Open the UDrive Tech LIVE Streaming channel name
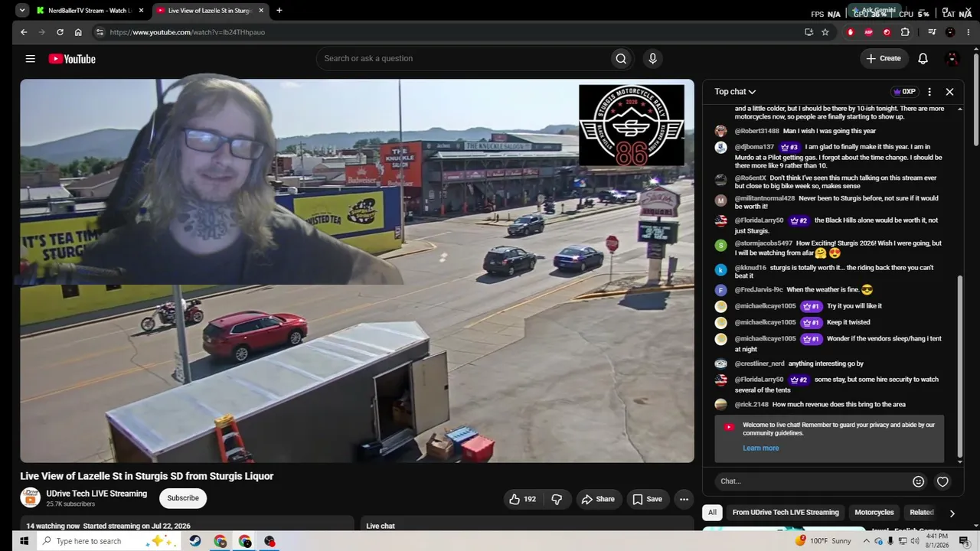The width and height of the screenshot is (980, 551). [x=96, y=494]
